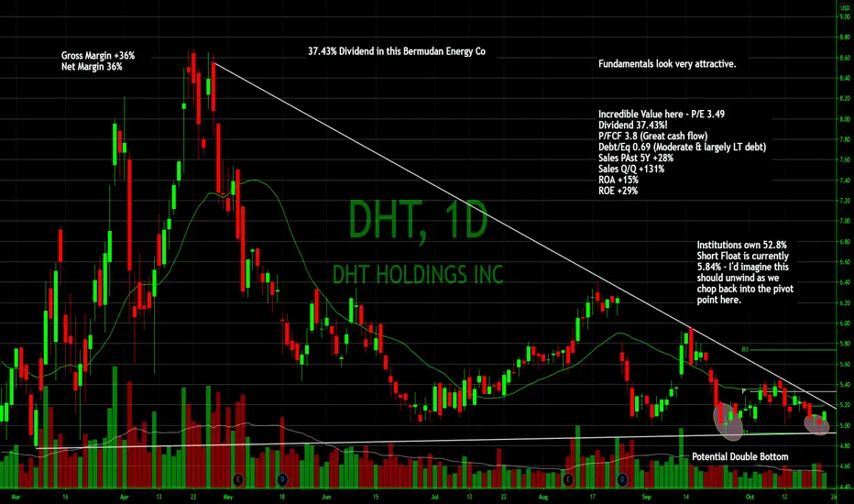Select 'P/FCF 3.8 (Great cash flow)' line

pyautogui.click(x=652, y=136)
